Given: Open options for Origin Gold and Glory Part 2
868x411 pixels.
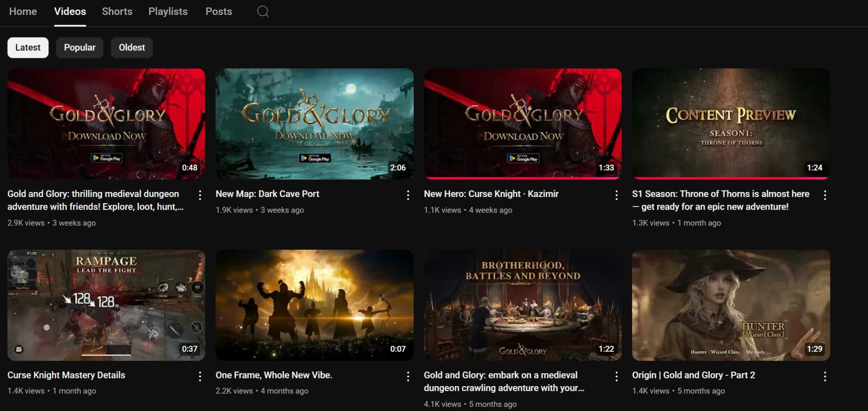Looking at the screenshot, I should click(825, 376).
